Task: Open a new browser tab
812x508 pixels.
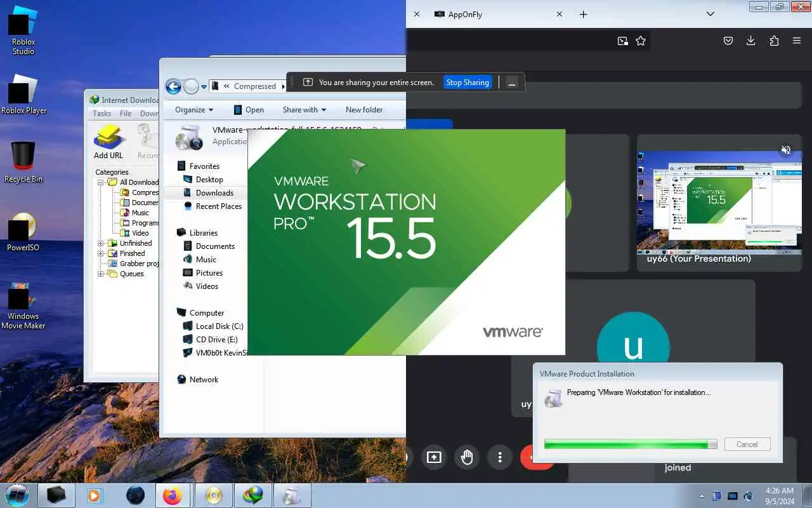Action: click(x=584, y=14)
